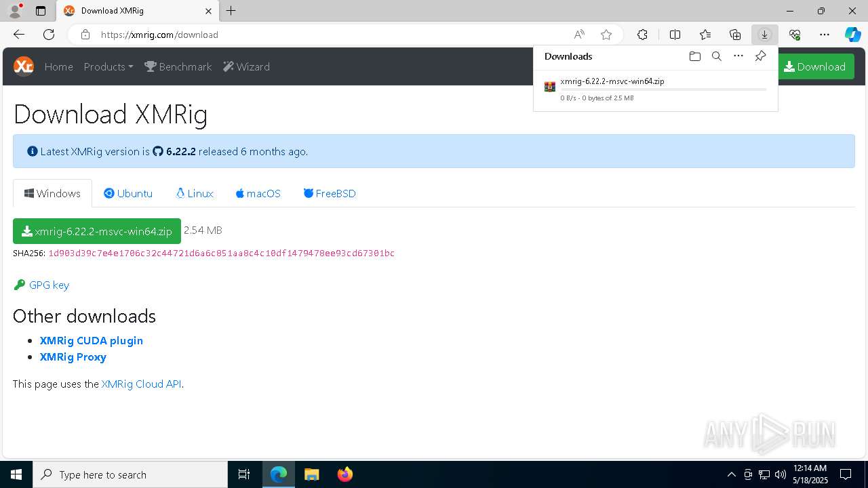Open Edge Settings and more menu
The image size is (868, 488).
(x=825, y=35)
